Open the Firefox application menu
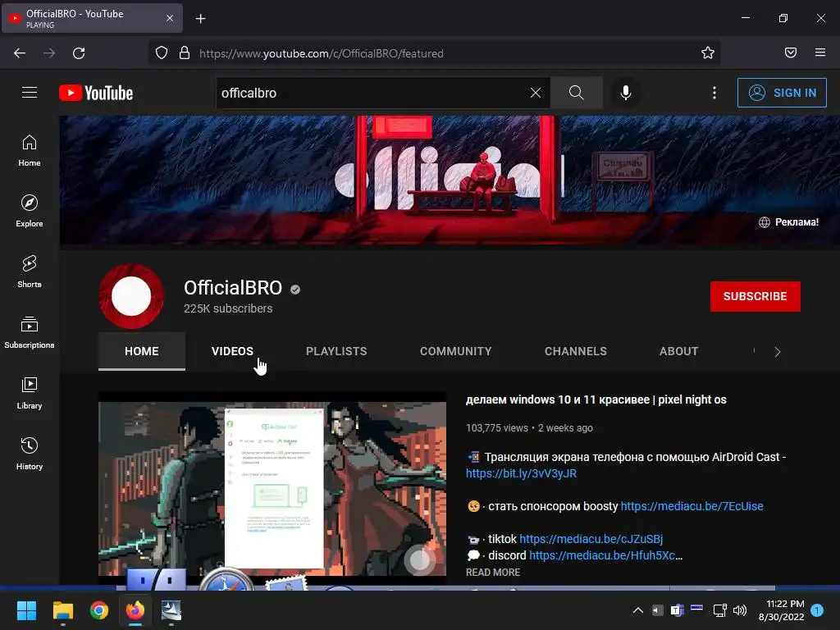This screenshot has height=630, width=840. point(820,52)
